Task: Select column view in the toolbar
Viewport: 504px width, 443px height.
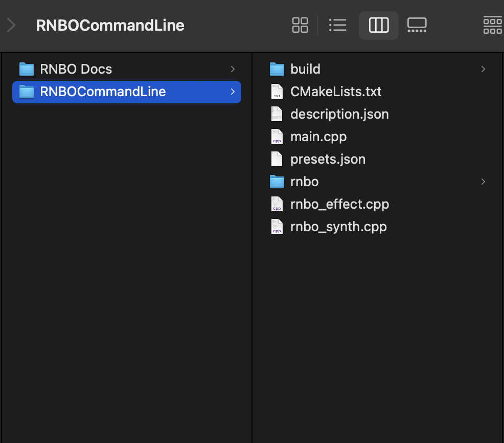Action: 378,25
